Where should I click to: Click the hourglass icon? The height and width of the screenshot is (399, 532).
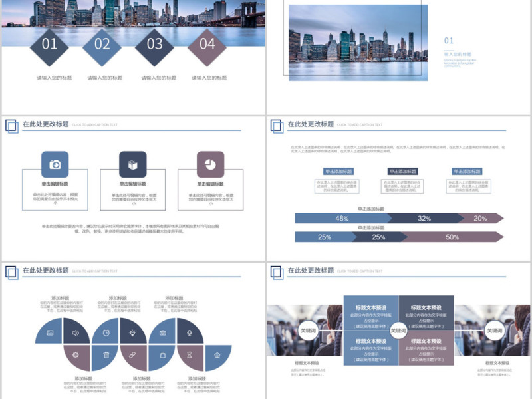pos(190,356)
